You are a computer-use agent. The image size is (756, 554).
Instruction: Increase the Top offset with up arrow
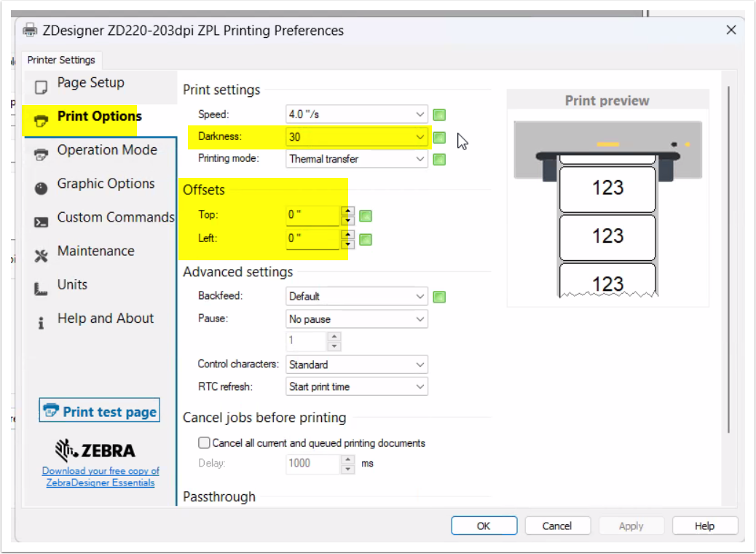[x=348, y=211]
